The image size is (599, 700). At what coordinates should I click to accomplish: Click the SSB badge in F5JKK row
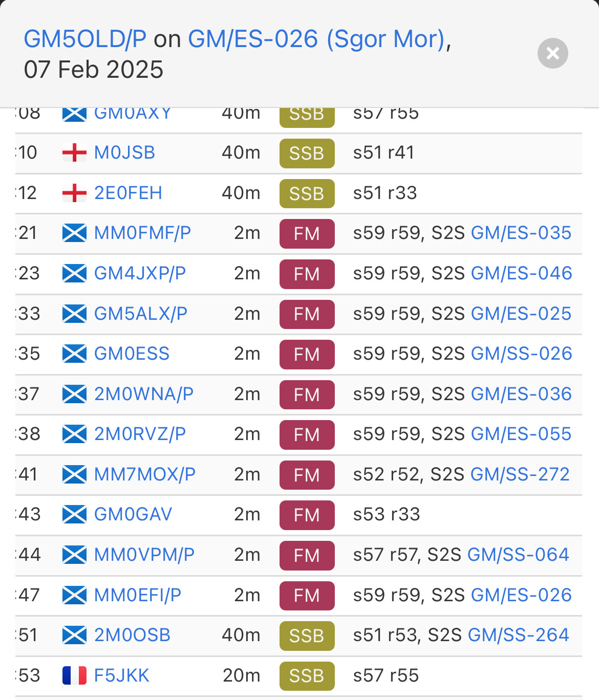coord(307,676)
